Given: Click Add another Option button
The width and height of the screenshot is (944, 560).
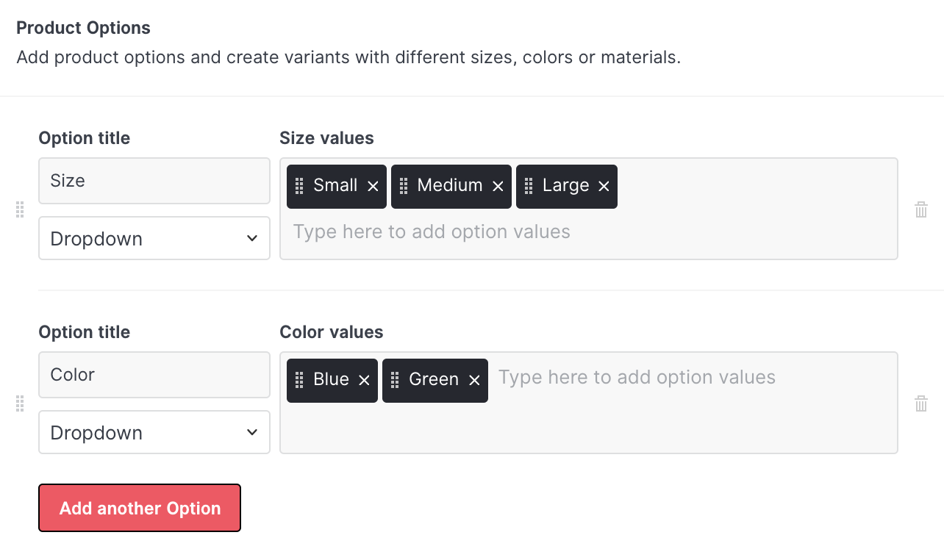Looking at the screenshot, I should (x=140, y=508).
